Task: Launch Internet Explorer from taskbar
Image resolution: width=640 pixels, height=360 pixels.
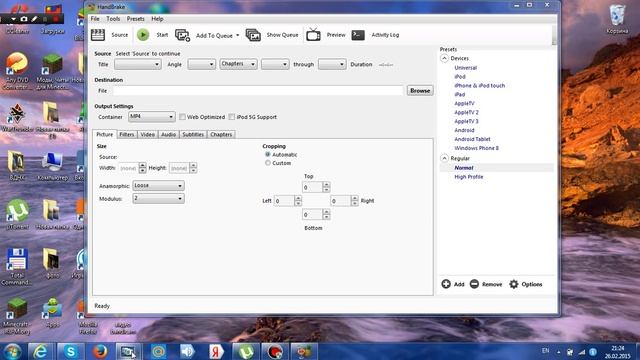Action: (40, 351)
